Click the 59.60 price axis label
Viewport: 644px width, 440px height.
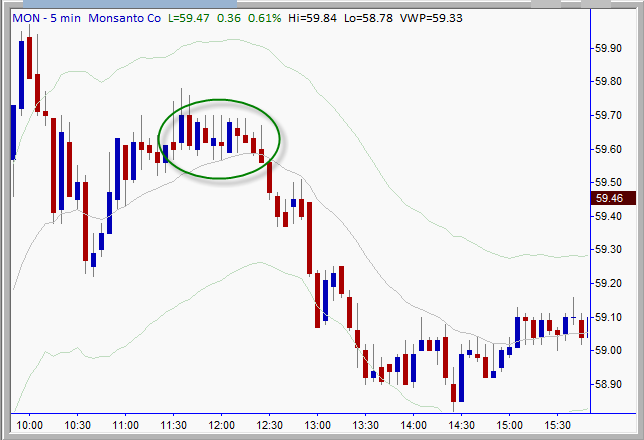click(x=608, y=149)
